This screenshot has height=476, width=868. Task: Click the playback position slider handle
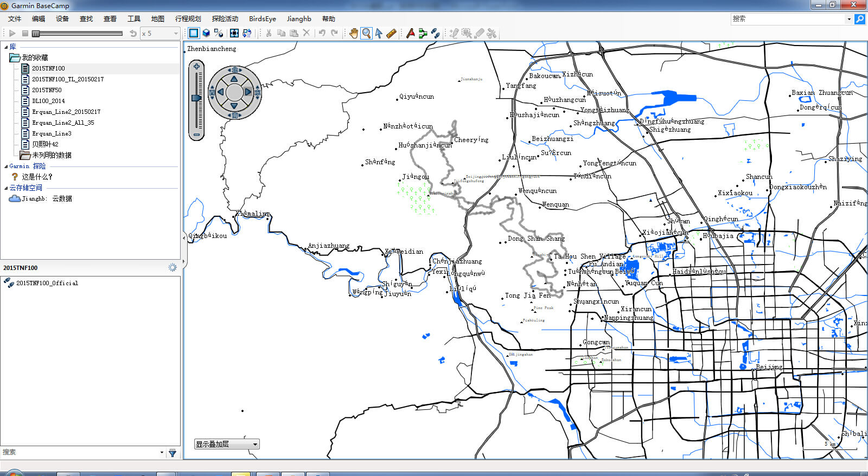coord(36,33)
